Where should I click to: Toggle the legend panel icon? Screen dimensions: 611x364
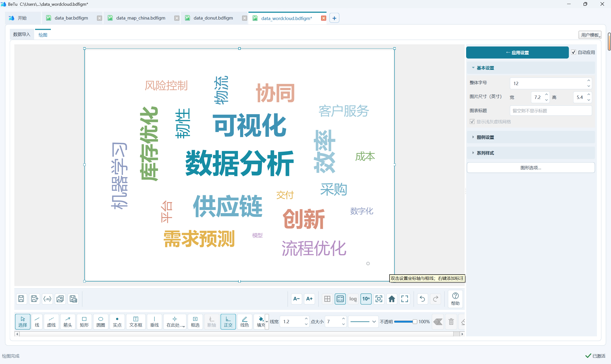click(340, 299)
